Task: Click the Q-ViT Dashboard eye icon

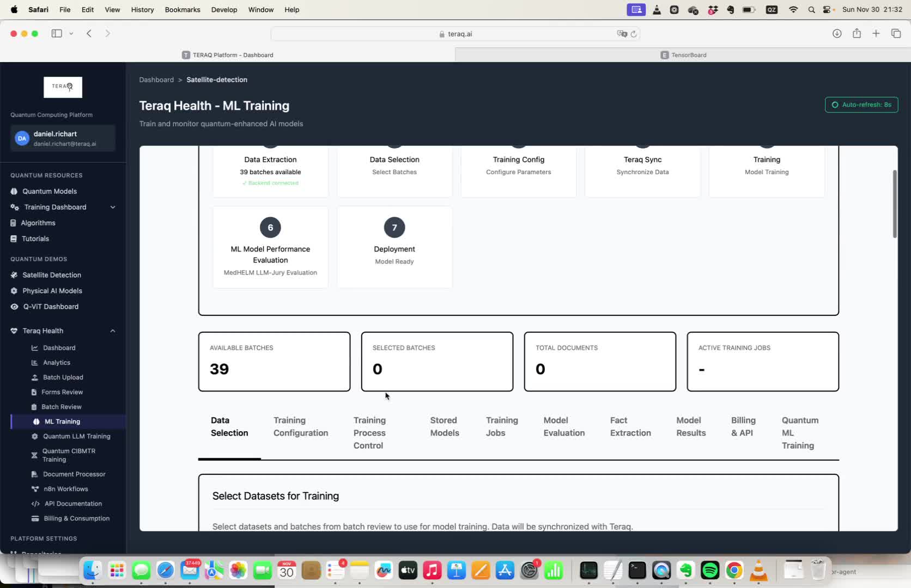Action: (14, 307)
